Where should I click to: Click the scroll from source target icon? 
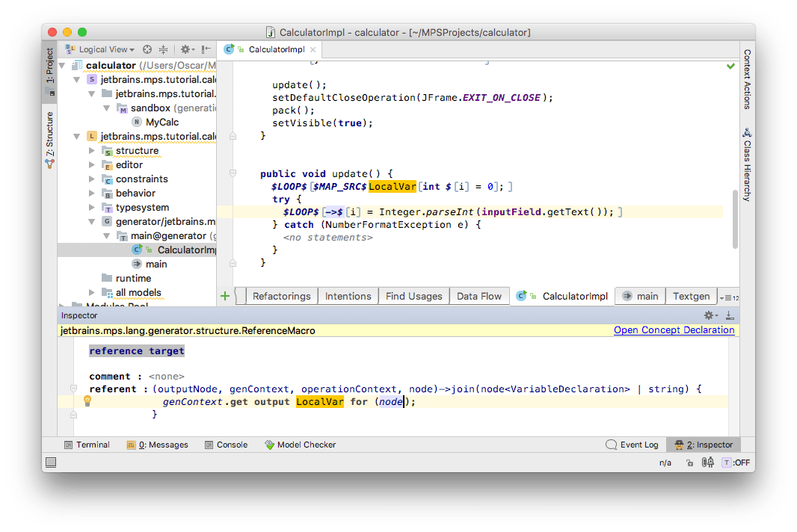point(147,49)
